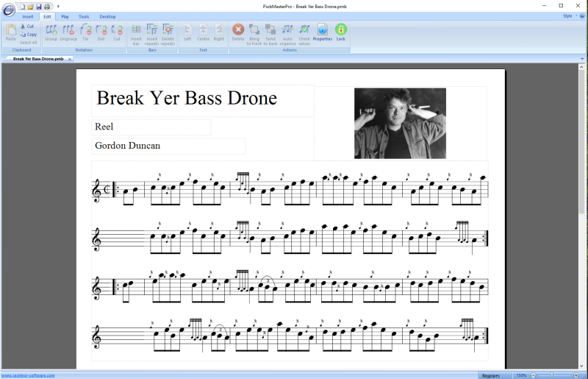Screen dimensions: 588x379
Task: Select the Edit ribbon tab
Action: pyautogui.click(x=47, y=16)
